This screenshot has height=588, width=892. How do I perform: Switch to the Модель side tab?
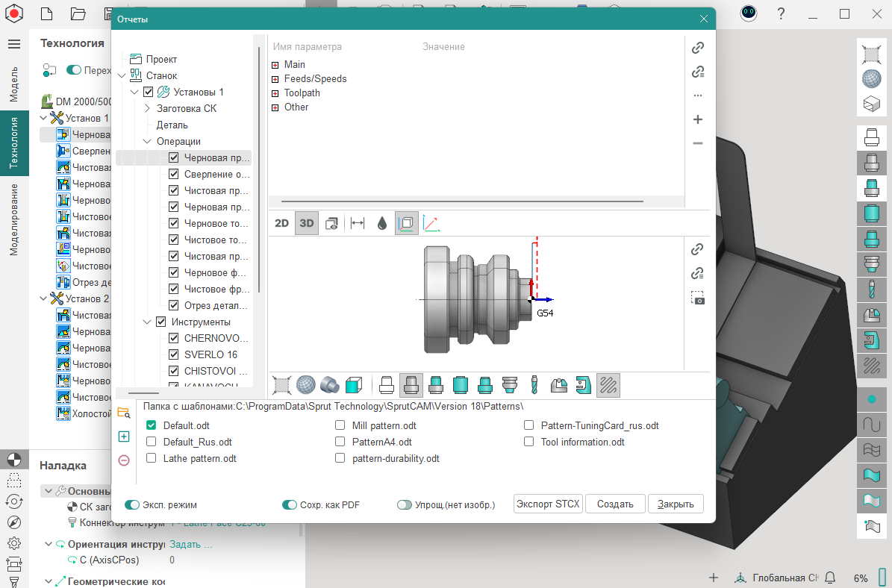click(14, 84)
